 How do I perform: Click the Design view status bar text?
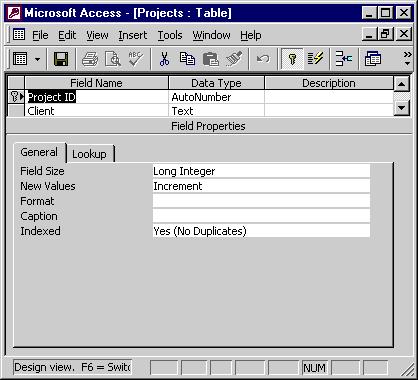coord(73,367)
